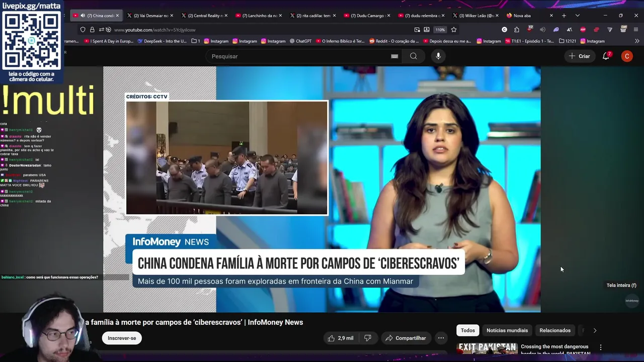The image size is (644, 362).
Task: Show more bookmarks with double chevron
Action: point(638,41)
